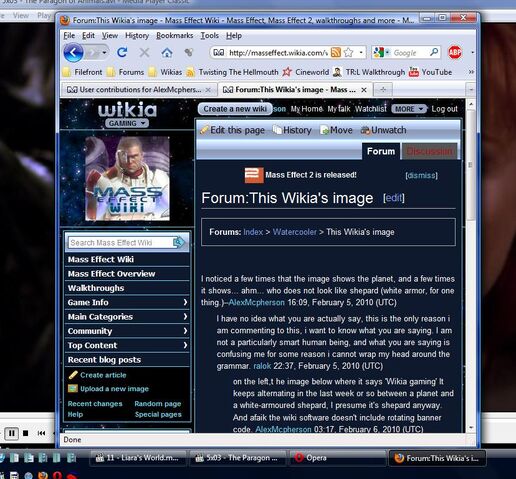
Task: Switch to the User contributions tab
Action: point(139,90)
